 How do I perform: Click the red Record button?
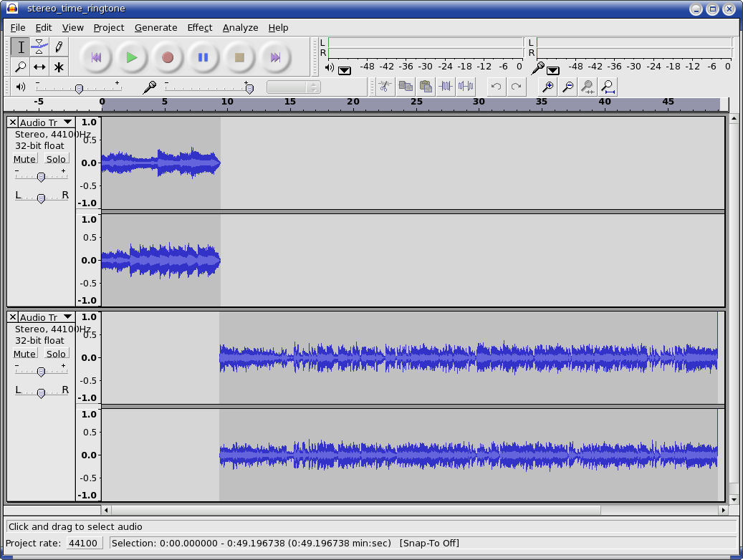coord(167,57)
